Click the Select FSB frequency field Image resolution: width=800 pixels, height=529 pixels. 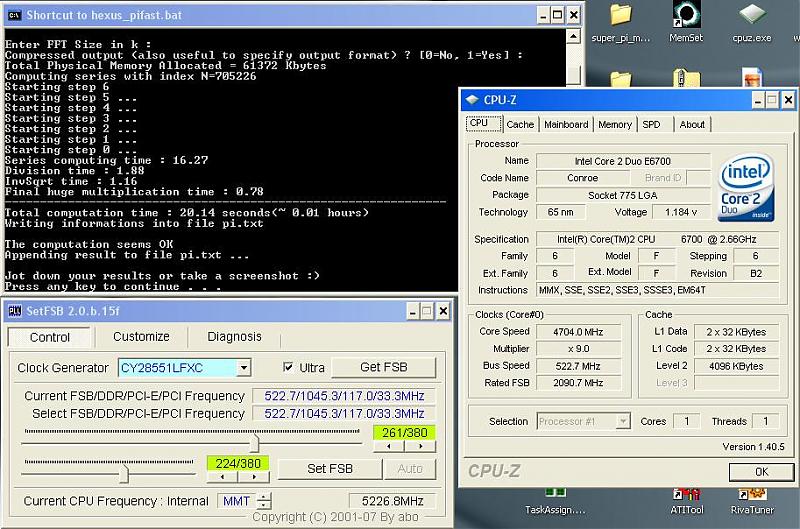point(343,413)
